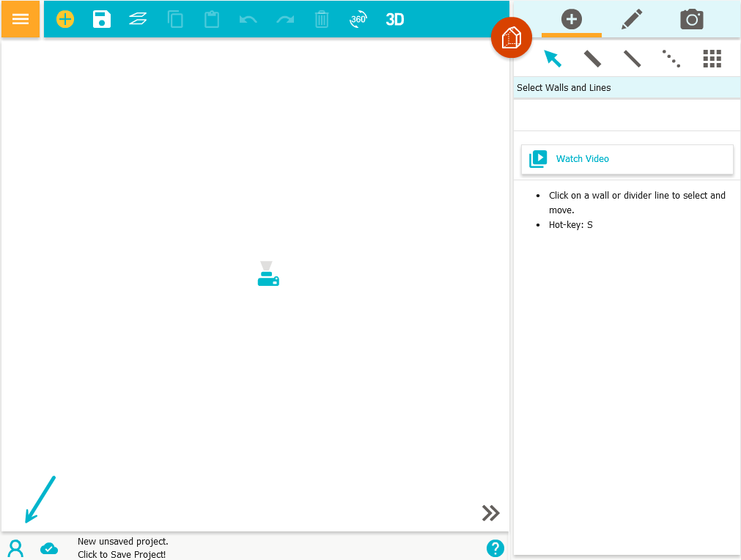The height and width of the screenshot is (560, 741).
Task: Choose the Select Walls arrow tool
Action: point(553,59)
